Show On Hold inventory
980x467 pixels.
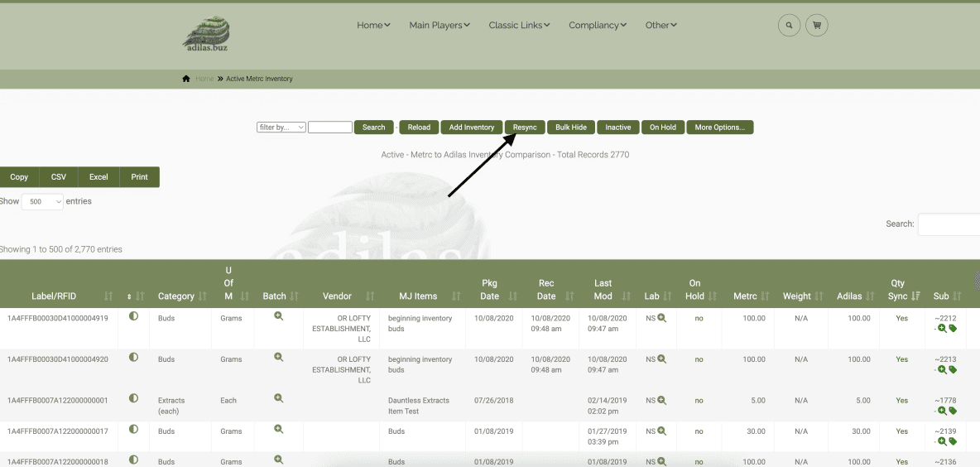(662, 127)
